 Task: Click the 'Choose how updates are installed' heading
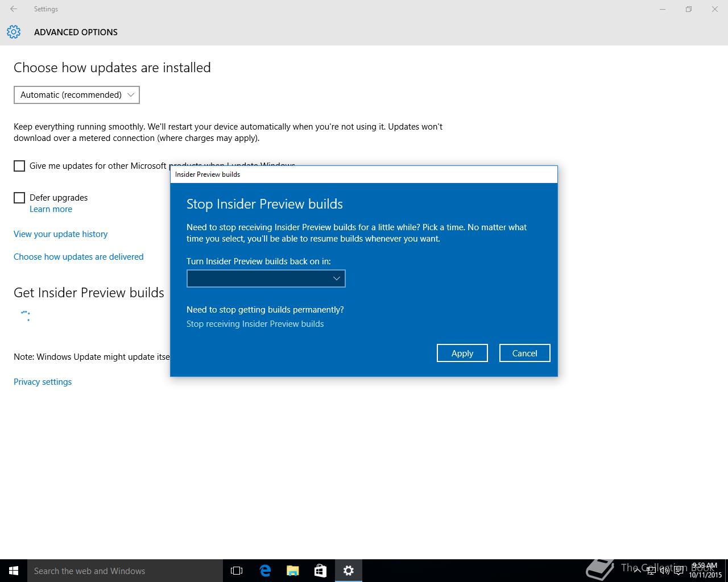pyautogui.click(x=112, y=68)
